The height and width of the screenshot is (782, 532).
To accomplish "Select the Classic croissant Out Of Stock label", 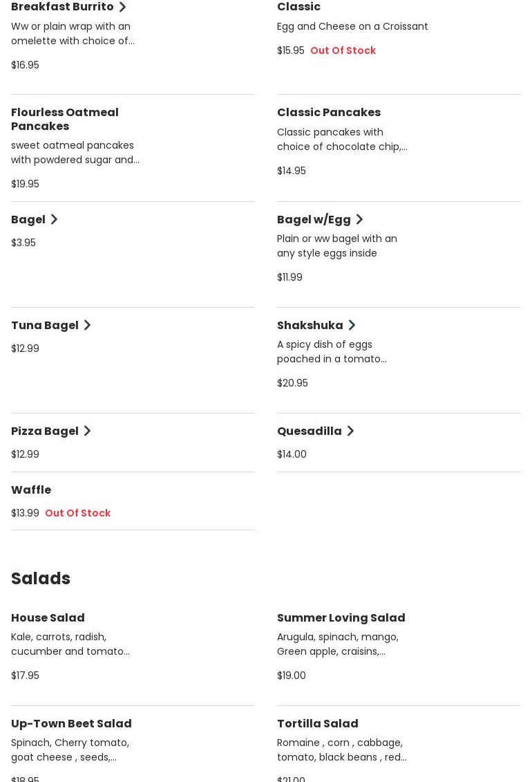I will (343, 50).
